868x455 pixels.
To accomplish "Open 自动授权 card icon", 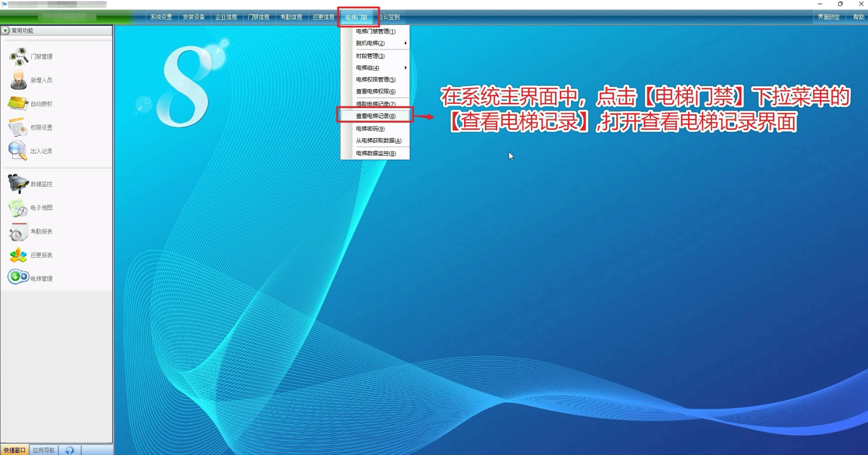I will [x=18, y=103].
